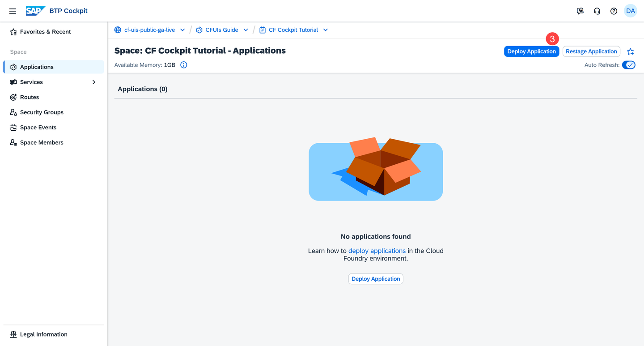Expand the Services submenu arrow
This screenshot has width=644, height=346.
pos(94,82)
